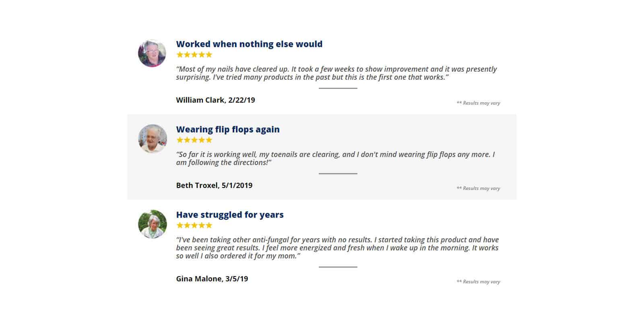Click the reviewer name William Clark, 2/22/19
Viewport: 644px width, 322px height.
(x=215, y=100)
